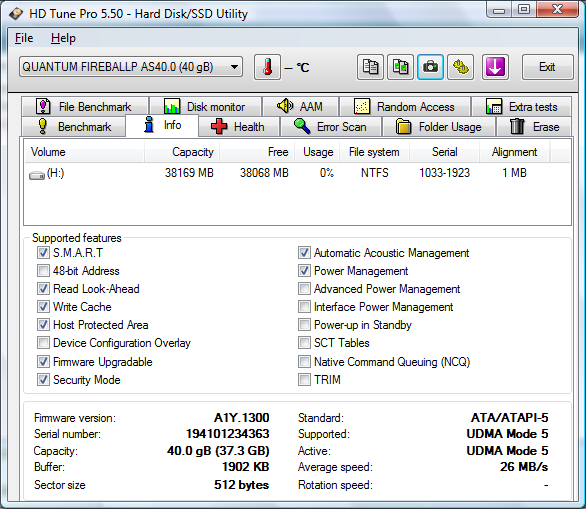Screen dimensions: 586x509
Task: Open options via yellow gears icon
Action: click(460, 67)
